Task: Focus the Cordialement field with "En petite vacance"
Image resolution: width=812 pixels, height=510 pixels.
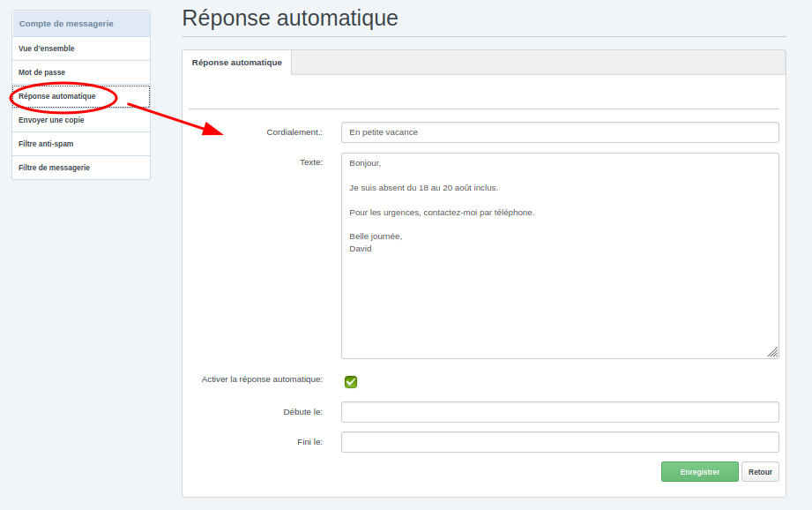Action: coord(559,132)
